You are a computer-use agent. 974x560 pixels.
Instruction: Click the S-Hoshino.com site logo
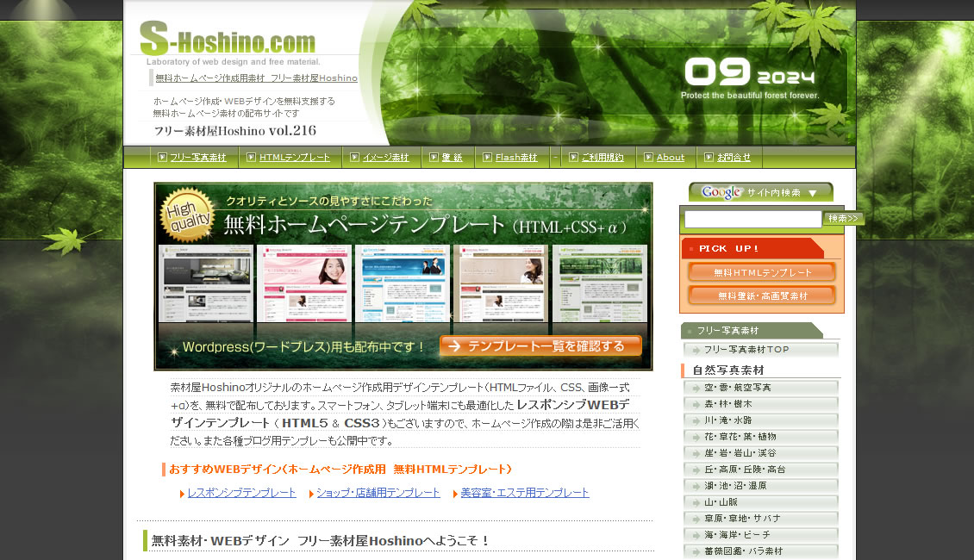(228, 39)
